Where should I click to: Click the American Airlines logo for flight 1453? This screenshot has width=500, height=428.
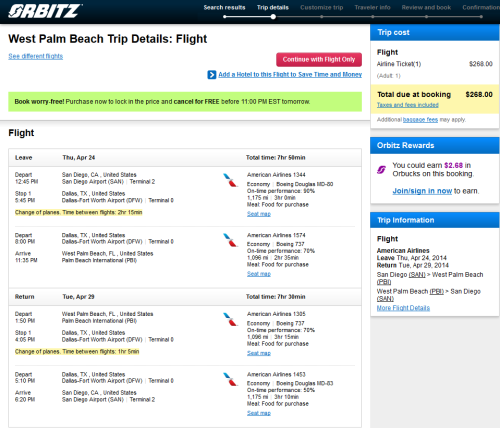pos(230,379)
